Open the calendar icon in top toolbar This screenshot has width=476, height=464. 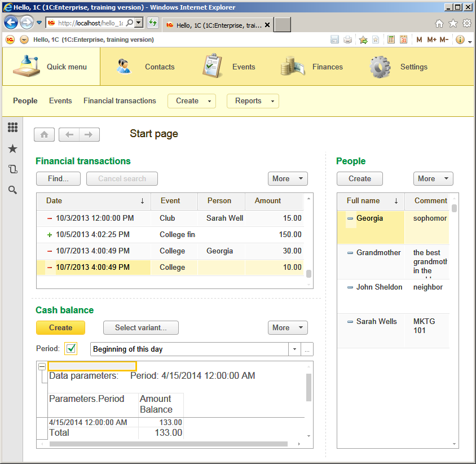click(403, 40)
